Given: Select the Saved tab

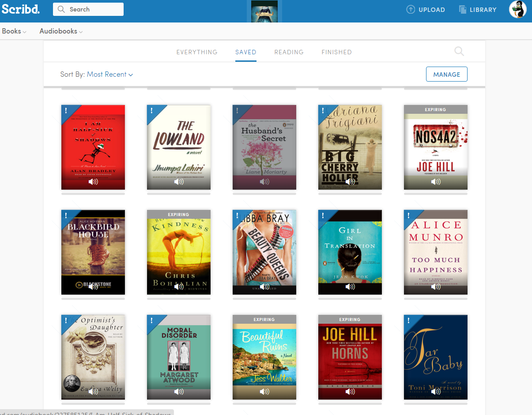Looking at the screenshot, I should (246, 52).
